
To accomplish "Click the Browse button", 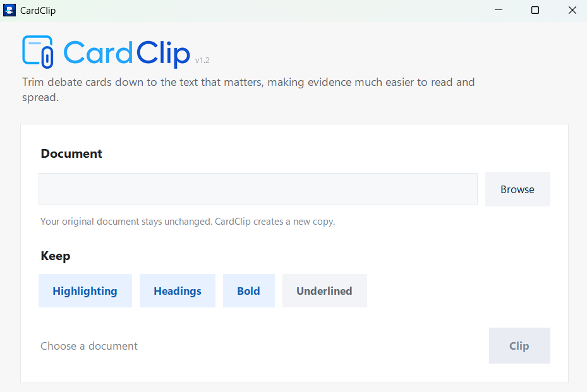I will point(517,189).
